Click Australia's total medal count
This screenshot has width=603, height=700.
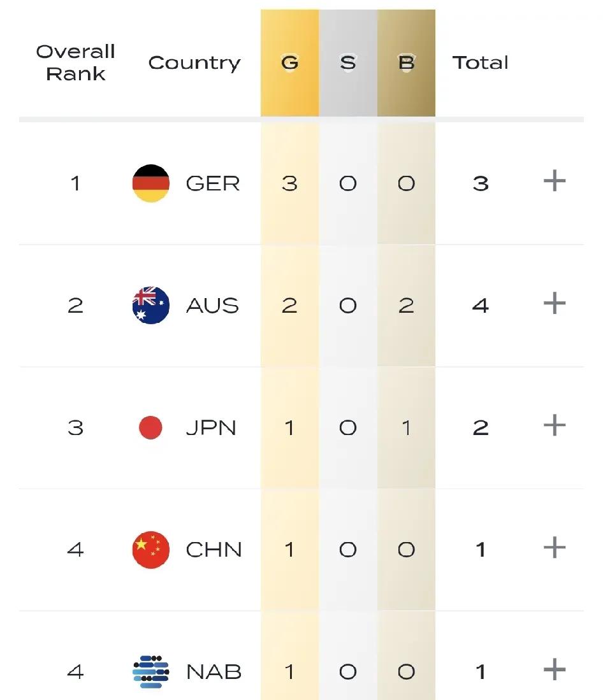[x=481, y=306]
